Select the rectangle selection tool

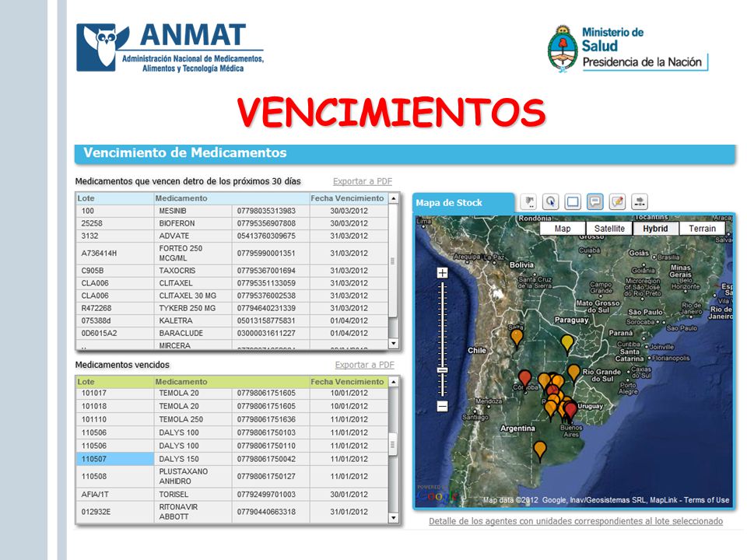click(573, 202)
